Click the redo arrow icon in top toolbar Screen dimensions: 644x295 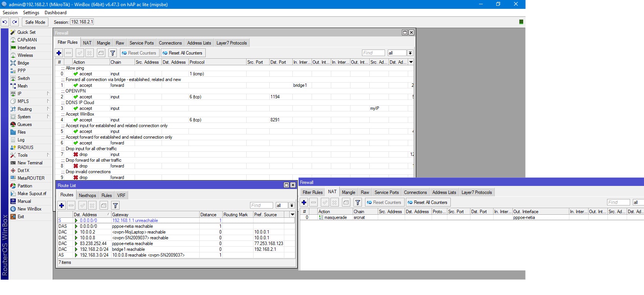pyautogui.click(x=15, y=22)
